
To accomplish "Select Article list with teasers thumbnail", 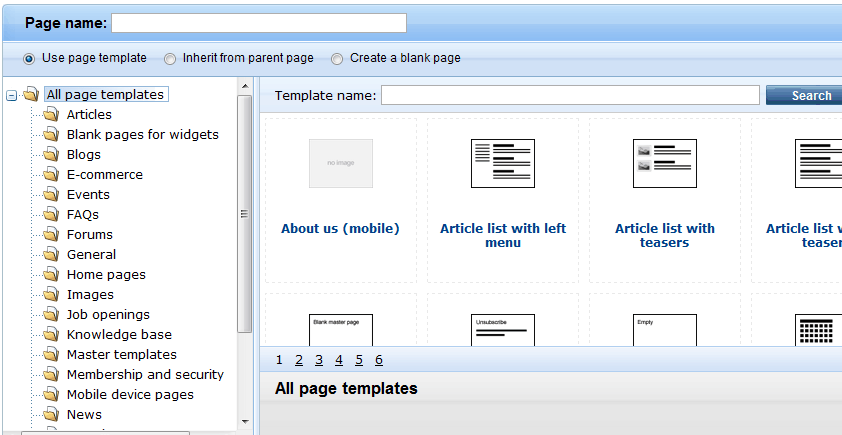I will [665, 163].
